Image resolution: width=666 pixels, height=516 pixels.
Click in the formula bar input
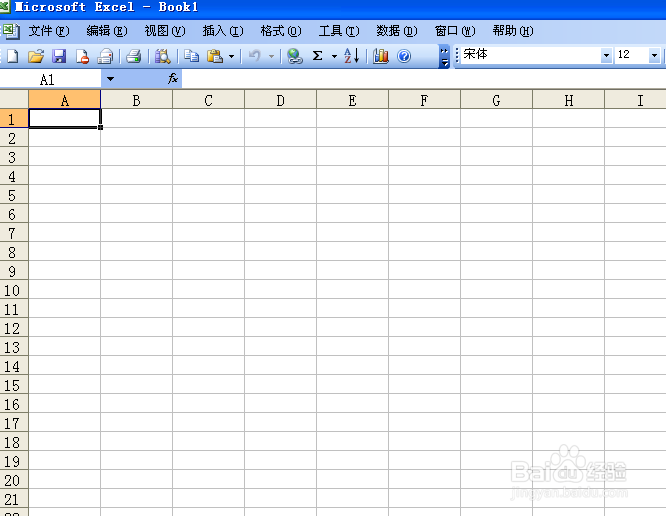(423, 79)
